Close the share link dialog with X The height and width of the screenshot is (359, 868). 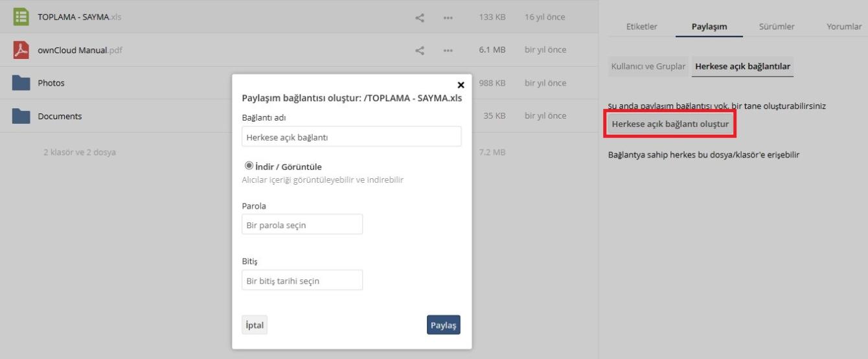click(x=461, y=85)
